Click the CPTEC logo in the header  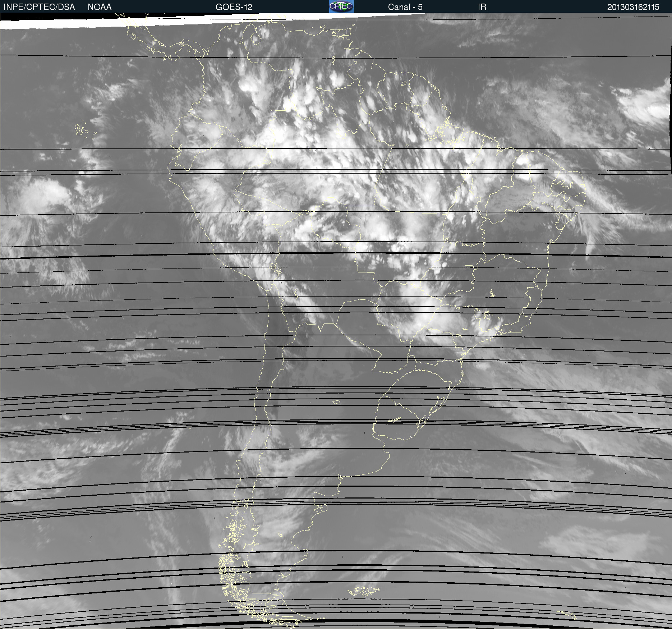click(x=341, y=6)
